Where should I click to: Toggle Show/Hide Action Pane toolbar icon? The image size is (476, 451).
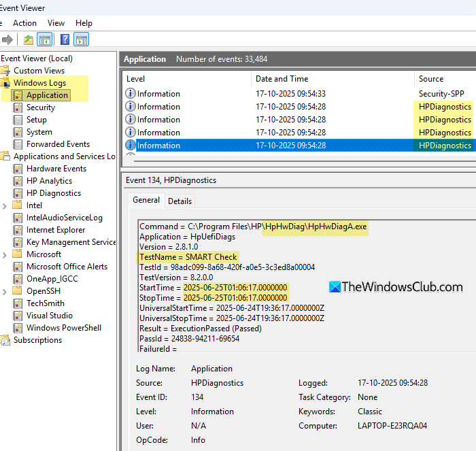tap(82, 39)
